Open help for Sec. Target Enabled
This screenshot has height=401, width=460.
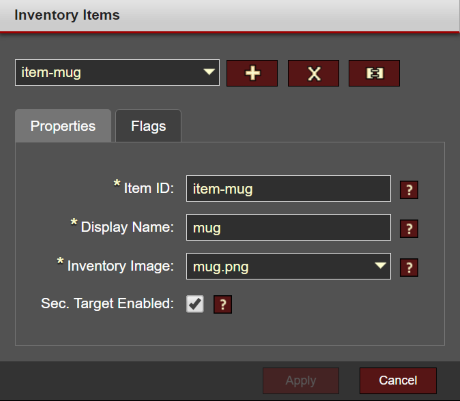point(223,304)
